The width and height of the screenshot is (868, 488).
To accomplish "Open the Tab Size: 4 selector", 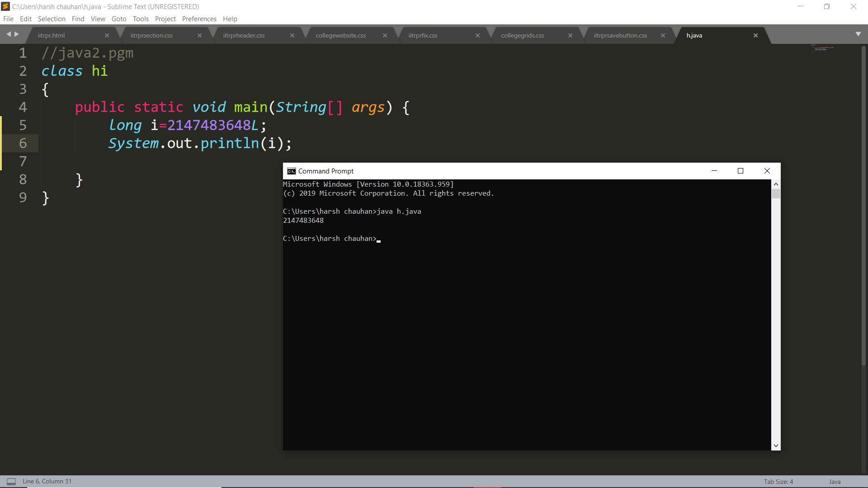I will pos(778,482).
